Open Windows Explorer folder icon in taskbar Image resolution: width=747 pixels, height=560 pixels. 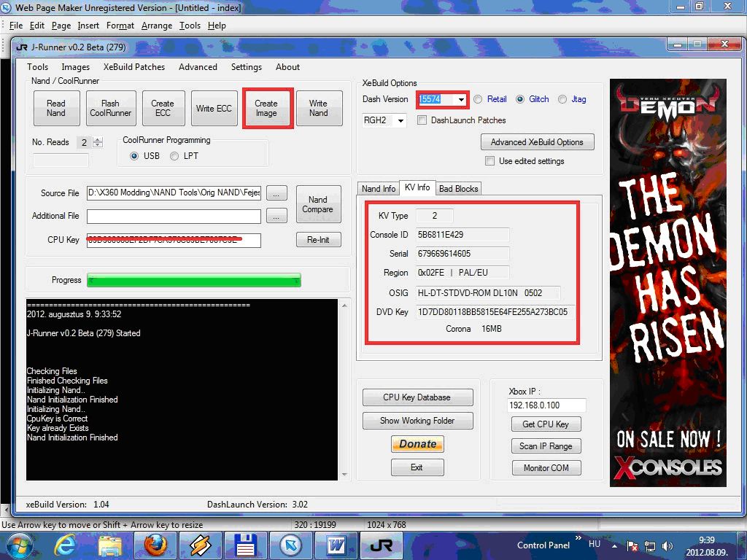pyautogui.click(x=110, y=545)
